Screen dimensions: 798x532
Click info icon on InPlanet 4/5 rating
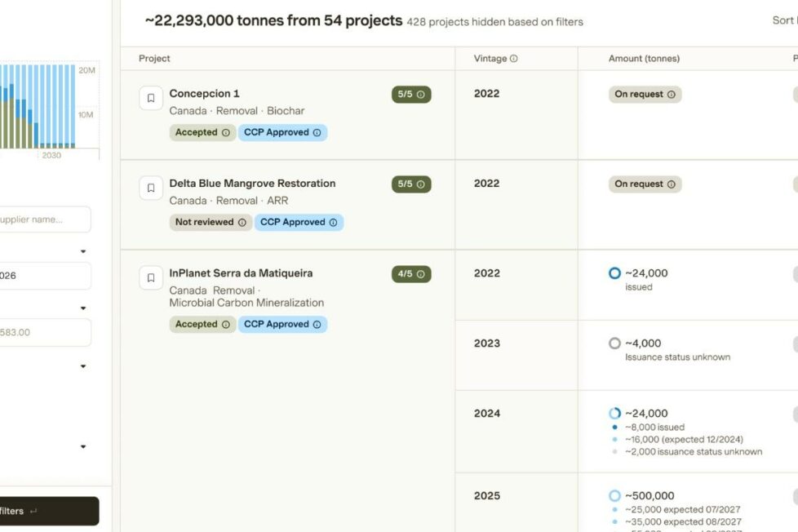[421, 274]
